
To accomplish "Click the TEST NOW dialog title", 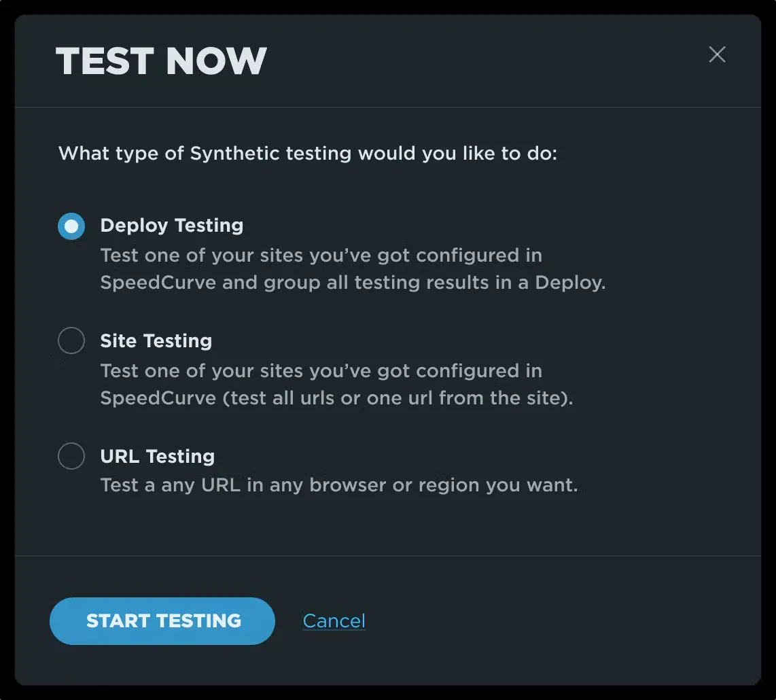I will [x=162, y=61].
